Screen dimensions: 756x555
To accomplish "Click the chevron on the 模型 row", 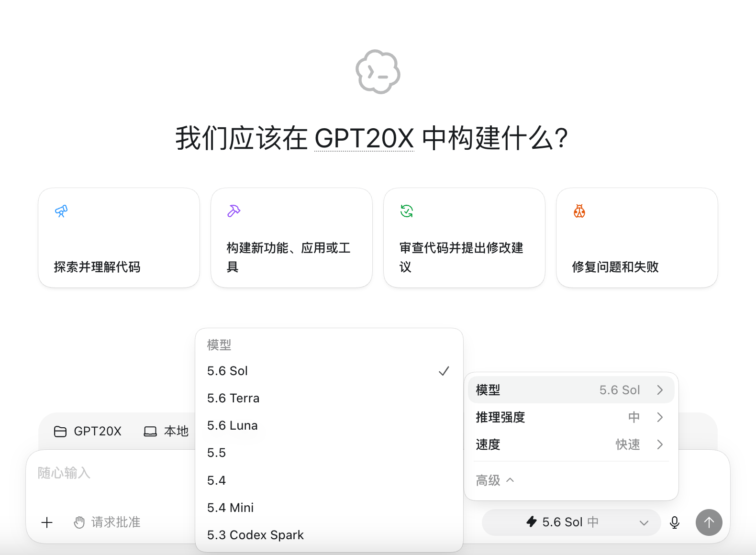I will [x=660, y=390].
